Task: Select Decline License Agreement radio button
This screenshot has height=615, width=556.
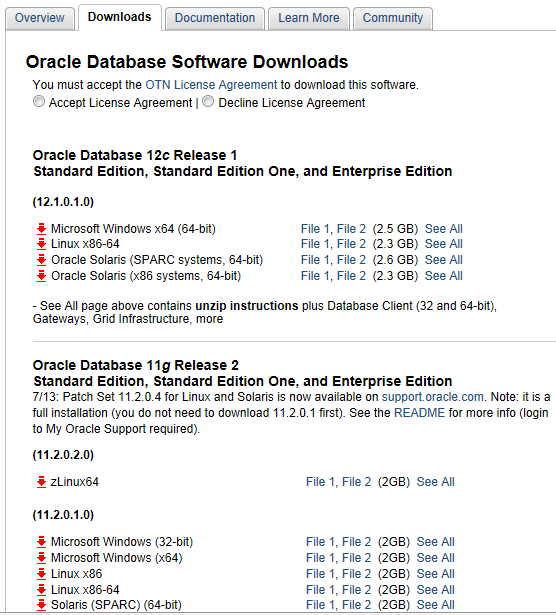Action: (x=208, y=101)
